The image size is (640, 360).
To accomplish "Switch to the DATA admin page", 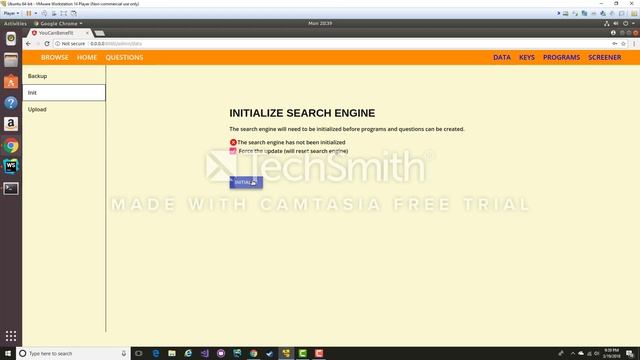I will pyautogui.click(x=502, y=58).
